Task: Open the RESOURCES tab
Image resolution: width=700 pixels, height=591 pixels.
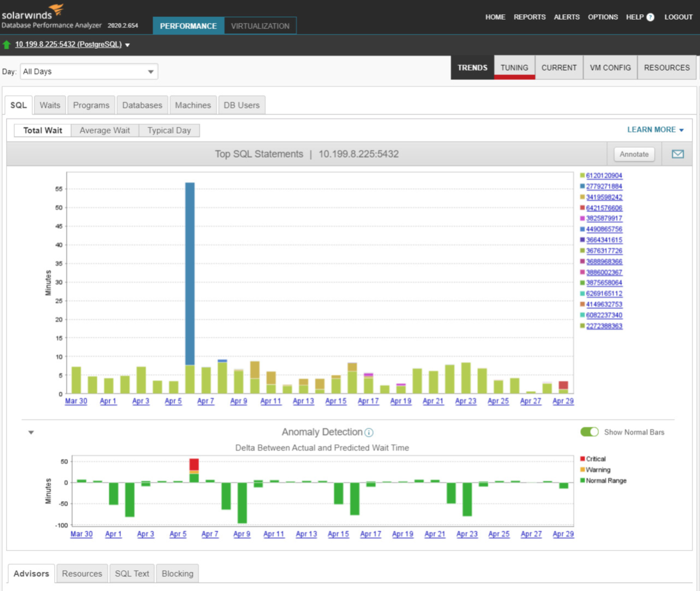Action: (667, 67)
